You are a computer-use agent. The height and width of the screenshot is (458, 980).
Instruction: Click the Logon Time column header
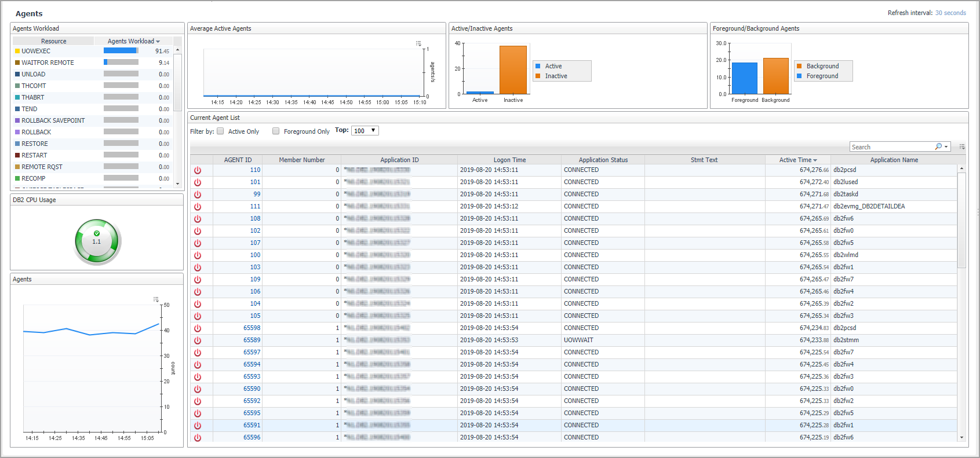509,160
